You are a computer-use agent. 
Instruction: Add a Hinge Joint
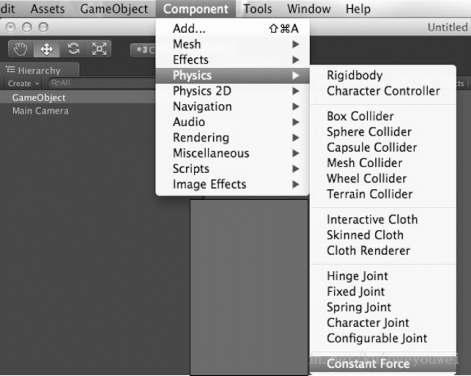[x=383, y=276]
